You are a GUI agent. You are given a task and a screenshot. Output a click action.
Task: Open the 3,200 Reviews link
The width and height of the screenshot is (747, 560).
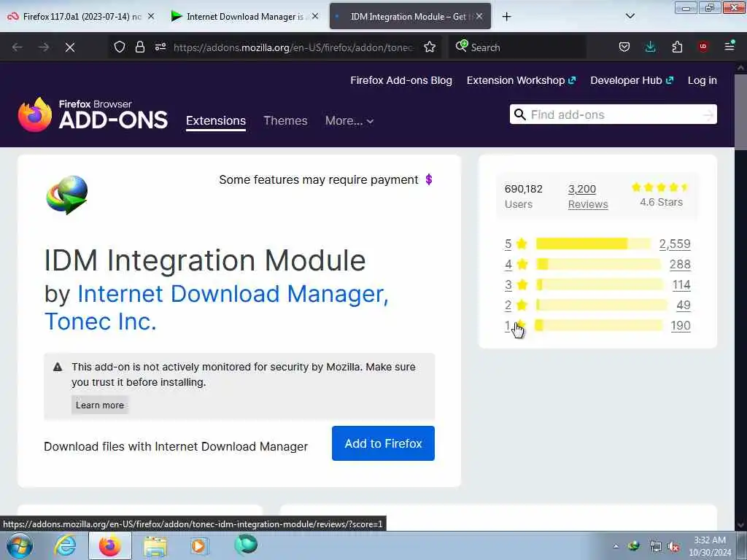pos(588,197)
